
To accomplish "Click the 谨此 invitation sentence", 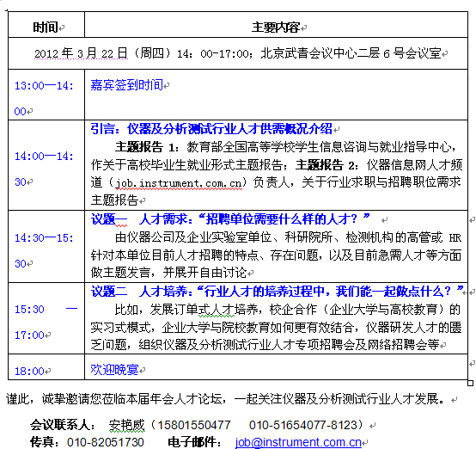I will (x=225, y=398).
